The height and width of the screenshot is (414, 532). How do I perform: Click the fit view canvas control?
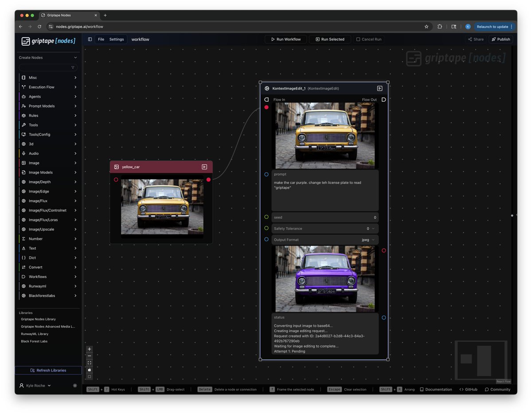(90, 363)
